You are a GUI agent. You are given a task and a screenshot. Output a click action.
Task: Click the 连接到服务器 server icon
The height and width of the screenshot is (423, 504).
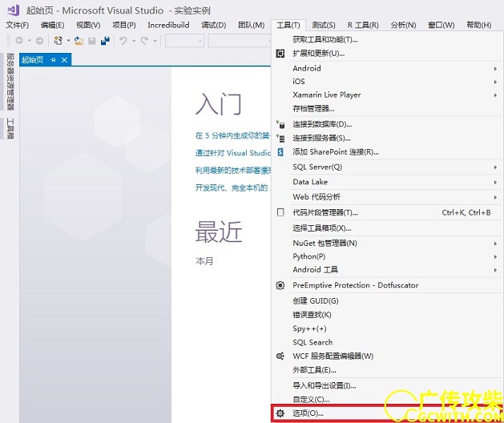pyautogui.click(x=280, y=139)
